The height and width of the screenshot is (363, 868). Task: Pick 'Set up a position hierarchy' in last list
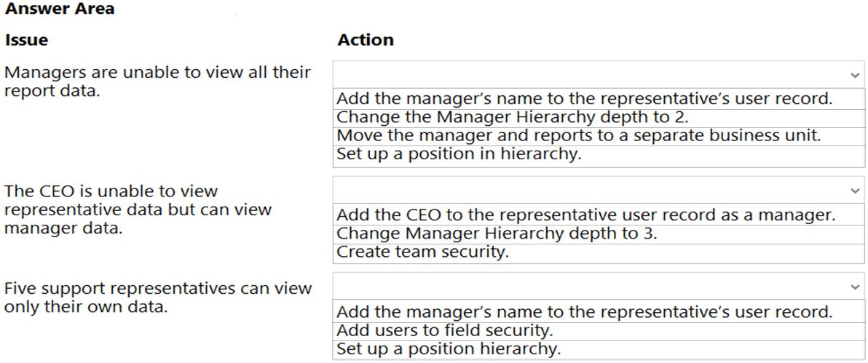[449, 348]
